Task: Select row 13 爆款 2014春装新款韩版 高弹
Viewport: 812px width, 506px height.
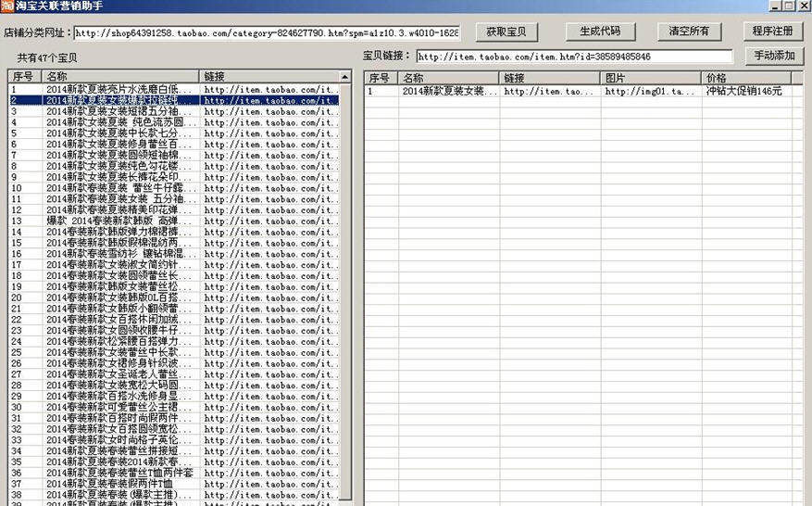Action: click(x=174, y=221)
